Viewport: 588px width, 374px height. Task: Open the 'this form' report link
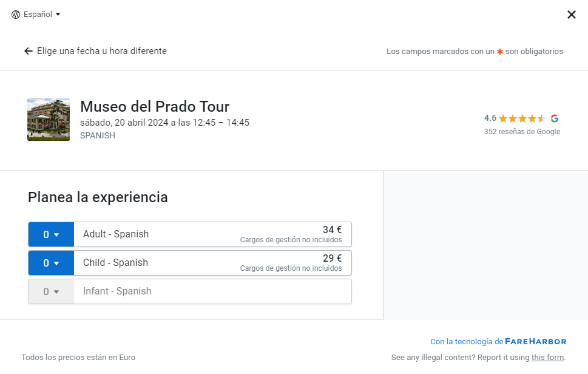[547, 358]
